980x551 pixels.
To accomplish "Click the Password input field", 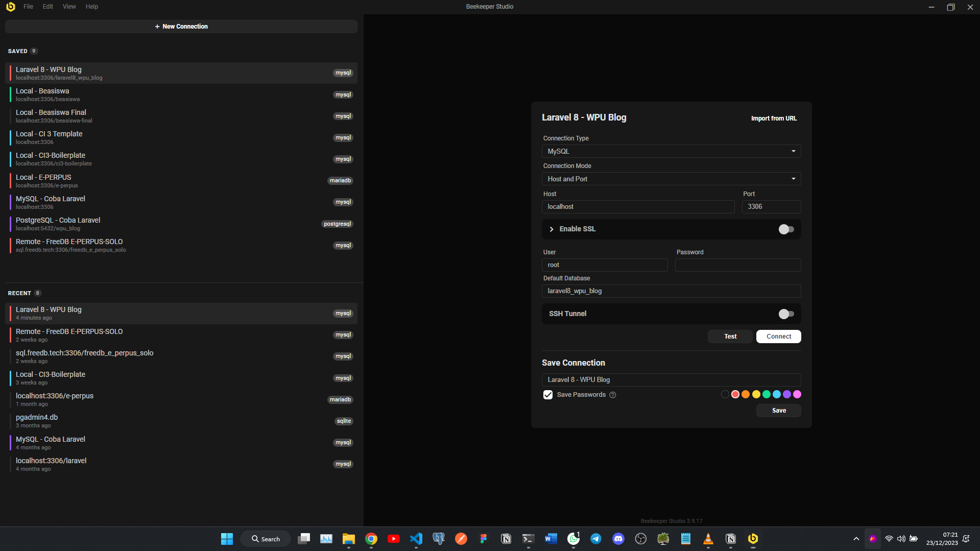I will coord(737,265).
